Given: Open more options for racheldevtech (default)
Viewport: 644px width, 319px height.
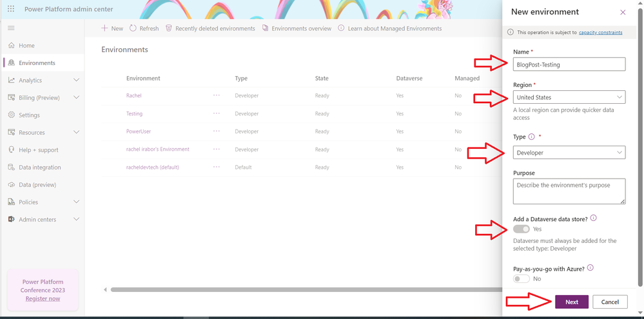Looking at the screenshot, I should pos(217,167).
